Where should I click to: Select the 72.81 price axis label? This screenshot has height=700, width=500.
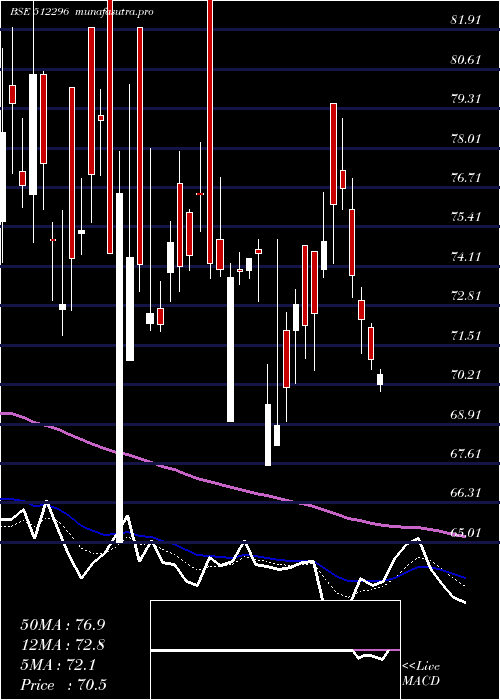point(466,296)
